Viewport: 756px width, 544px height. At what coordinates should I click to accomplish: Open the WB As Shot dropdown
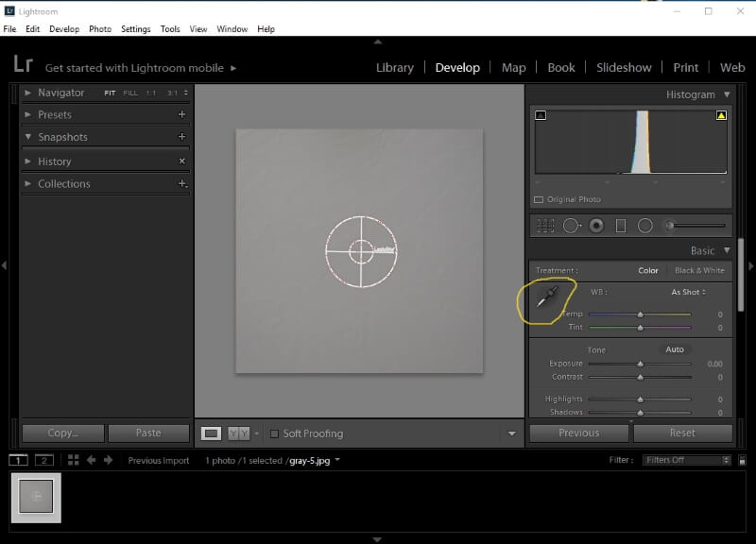(689, 292)
